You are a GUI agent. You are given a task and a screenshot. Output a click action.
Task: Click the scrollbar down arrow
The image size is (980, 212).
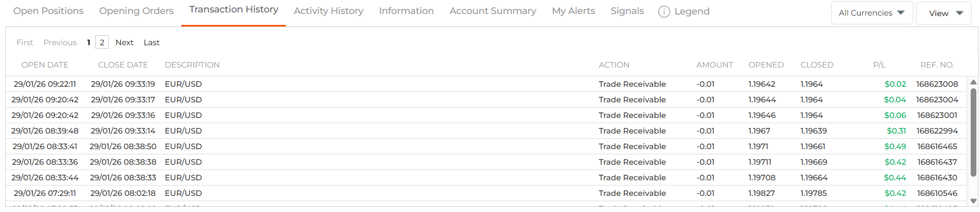click(x=973, y=201)
